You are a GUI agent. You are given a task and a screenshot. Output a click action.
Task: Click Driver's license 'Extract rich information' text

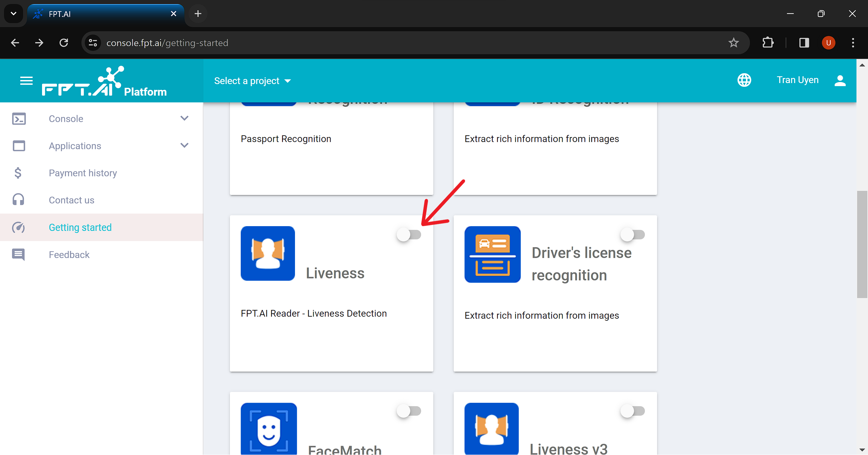[x=541, y=315]
